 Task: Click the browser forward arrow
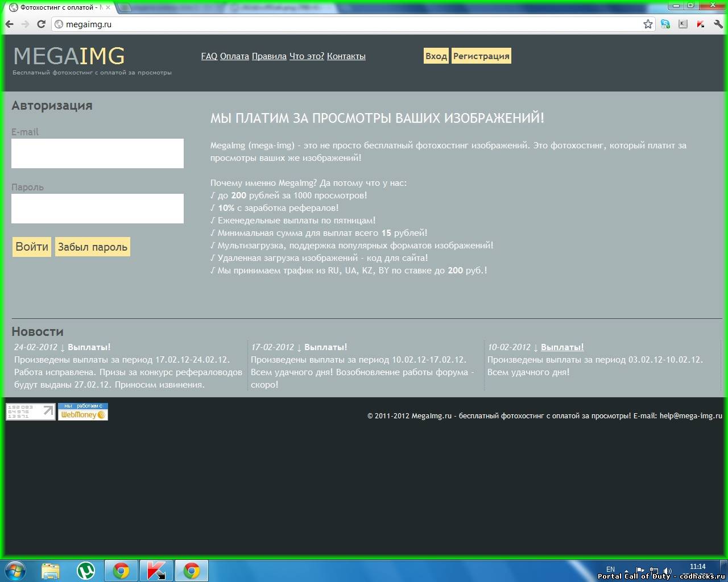25,24
